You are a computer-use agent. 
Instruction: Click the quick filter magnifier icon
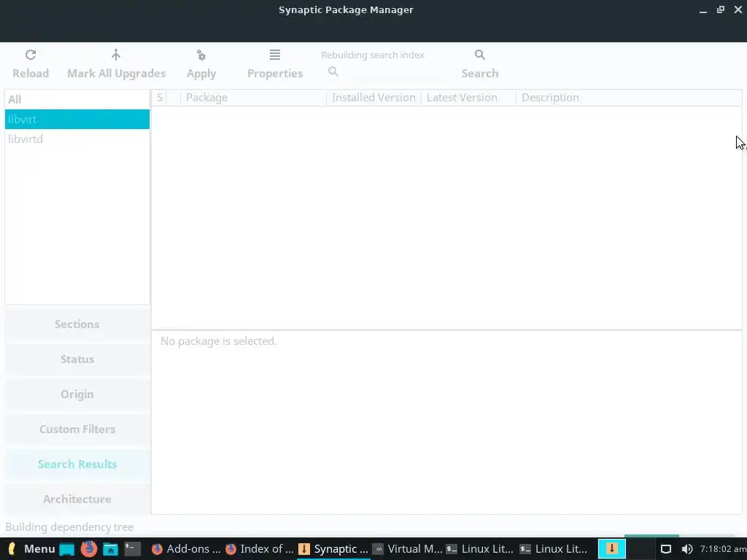point(333,71)
